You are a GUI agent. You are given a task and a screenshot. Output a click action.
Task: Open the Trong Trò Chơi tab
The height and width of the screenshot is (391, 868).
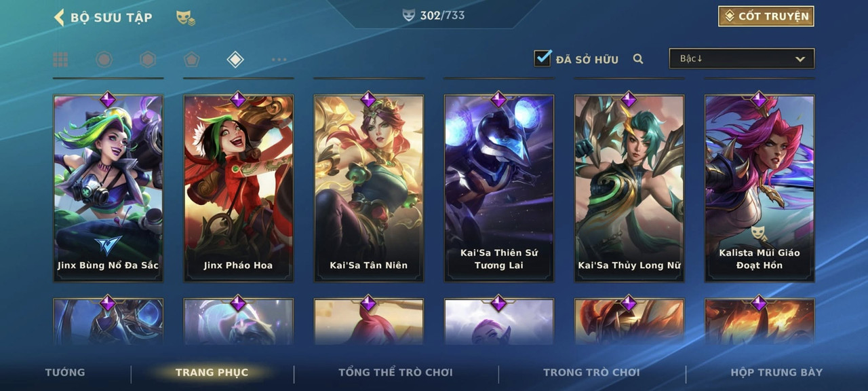click(x=591, y=372)
